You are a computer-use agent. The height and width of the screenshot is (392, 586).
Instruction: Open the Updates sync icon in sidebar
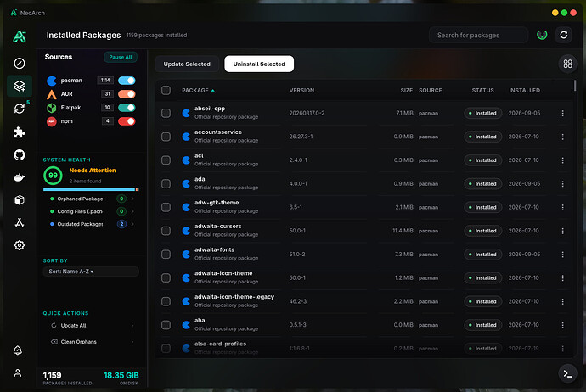pyautogui.click(x=20, y=109)
